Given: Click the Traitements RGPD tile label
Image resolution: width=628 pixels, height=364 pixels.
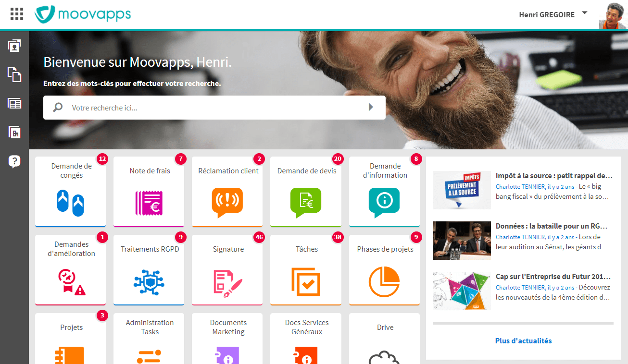Looking at the screenshot, I should (150, 249).
